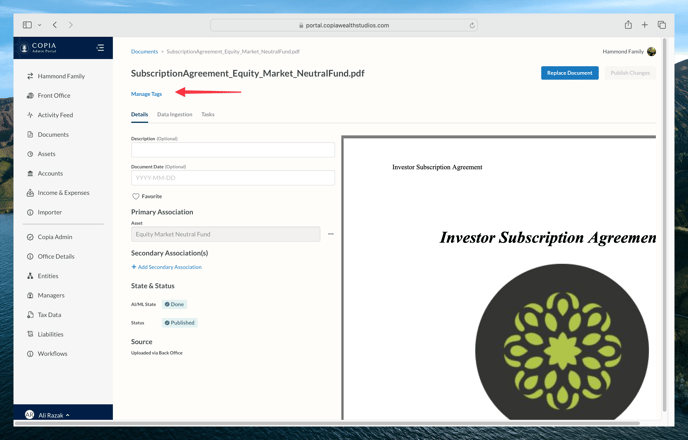Click in the Description input field
The height and width of the screenshot is (440, 688).
tap(233, 150)
